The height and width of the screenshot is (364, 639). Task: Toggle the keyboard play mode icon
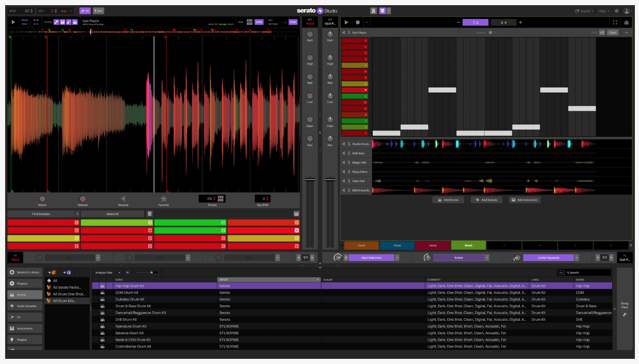pos(296,213)
